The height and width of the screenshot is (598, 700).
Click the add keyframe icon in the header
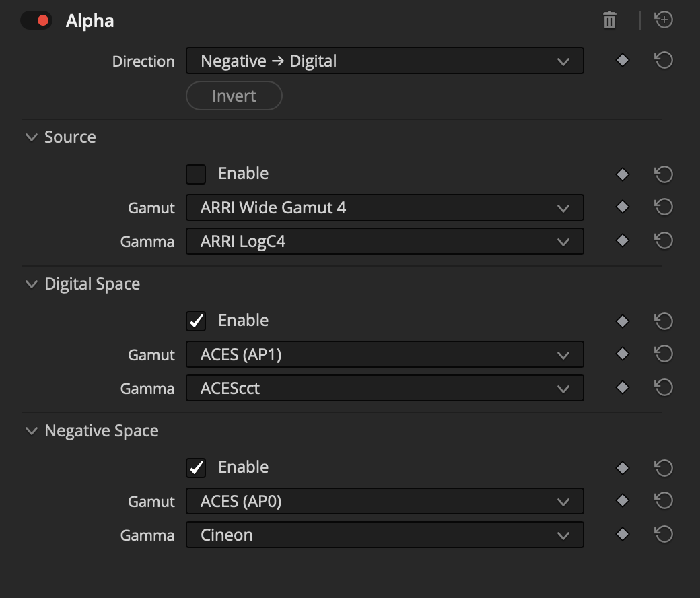pos(664,20)
